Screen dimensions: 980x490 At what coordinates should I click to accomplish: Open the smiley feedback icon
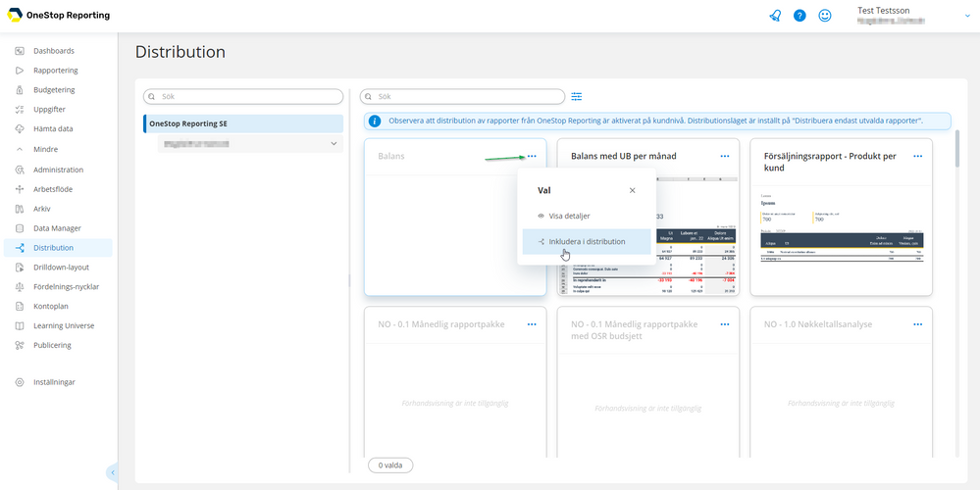pyautogui.click(x=825, y=17)
